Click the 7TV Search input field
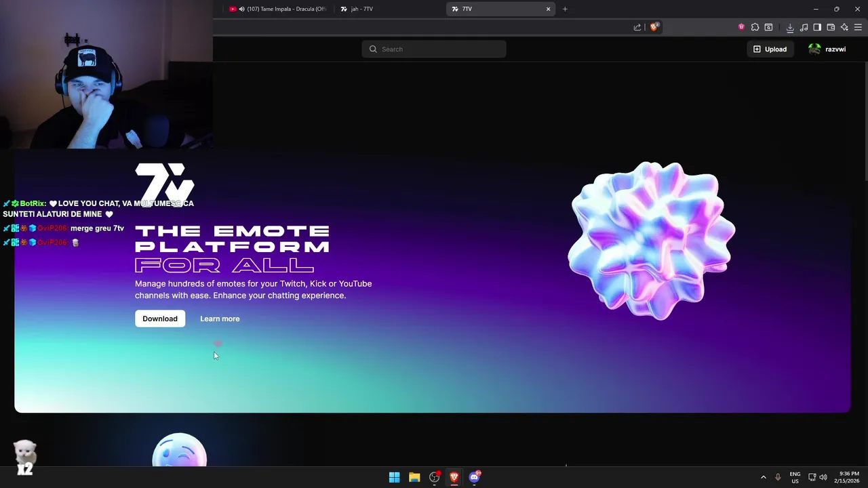868x488 pixels. [x=434, y=49]
